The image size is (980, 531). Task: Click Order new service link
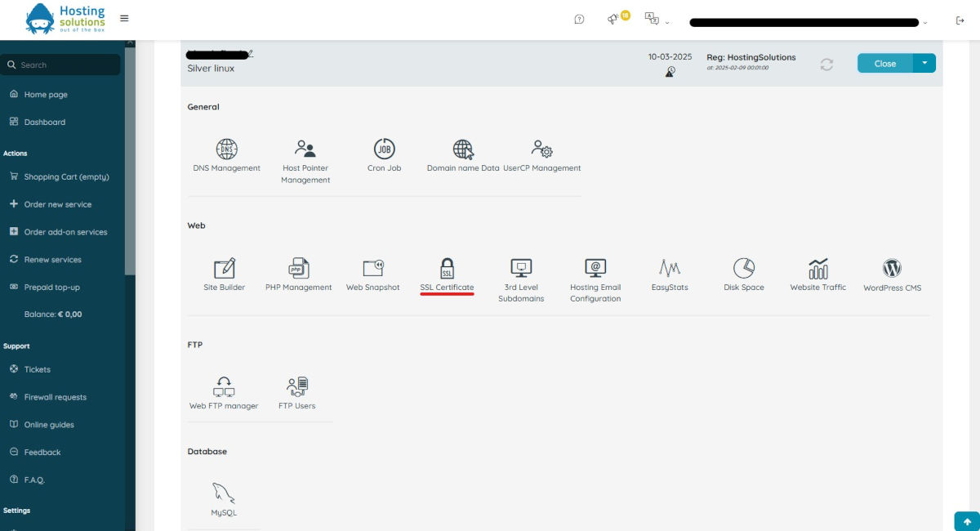pos(57,204)
